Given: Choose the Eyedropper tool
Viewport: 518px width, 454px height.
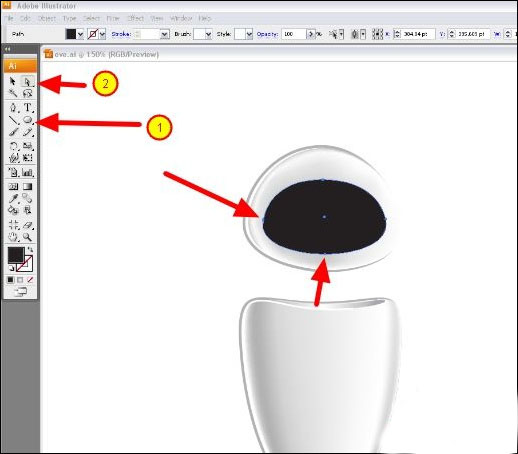Looking at the screenshot, I should click(x=13, y=198).
